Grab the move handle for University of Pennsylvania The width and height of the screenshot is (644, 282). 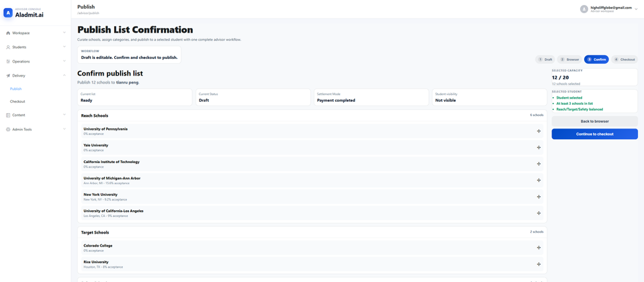pyautogui.click(x=538, y=131)
